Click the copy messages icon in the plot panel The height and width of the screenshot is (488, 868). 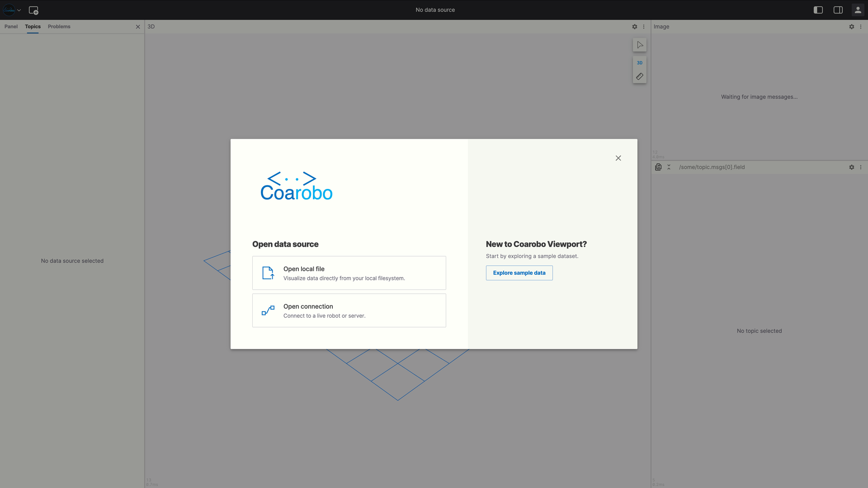click(658, 167)
